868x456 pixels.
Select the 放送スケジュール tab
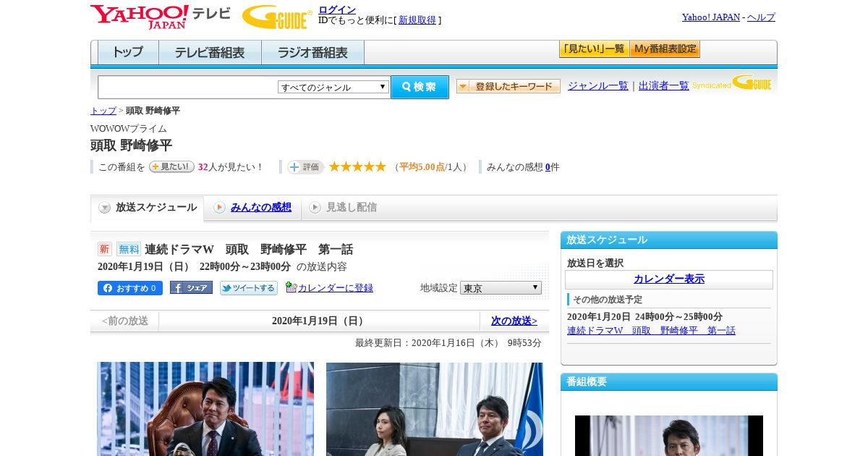point(148,208)
